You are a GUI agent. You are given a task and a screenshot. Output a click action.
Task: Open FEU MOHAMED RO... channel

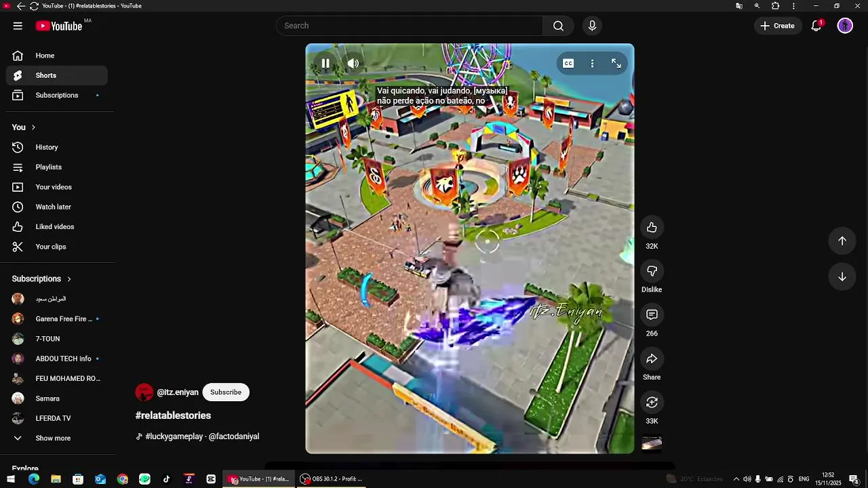tap(57, 378)
